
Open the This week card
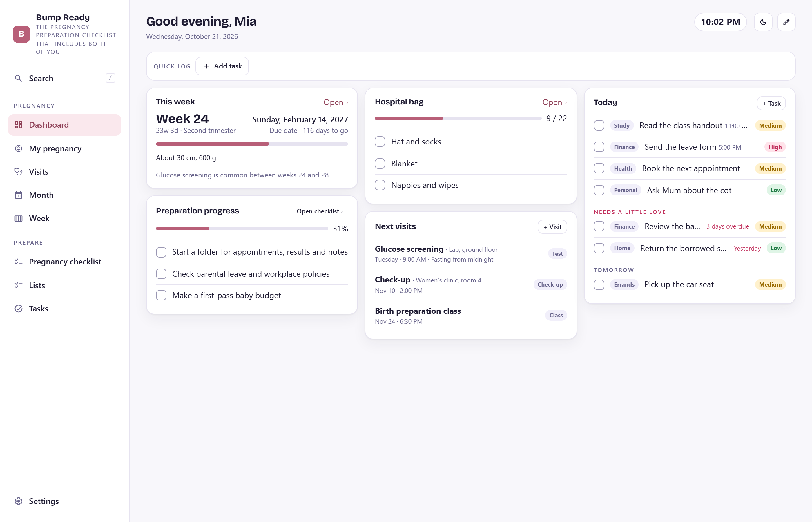click(336, 102)
